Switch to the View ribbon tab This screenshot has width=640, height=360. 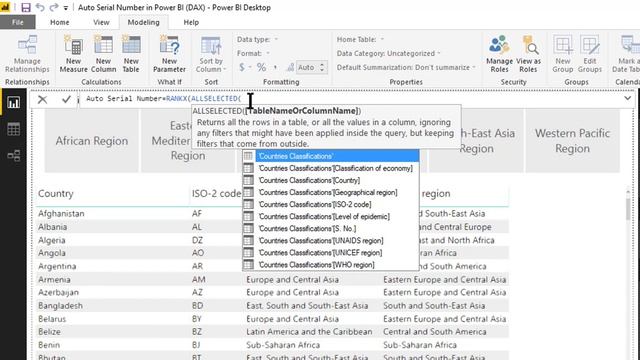coord(101,22)
